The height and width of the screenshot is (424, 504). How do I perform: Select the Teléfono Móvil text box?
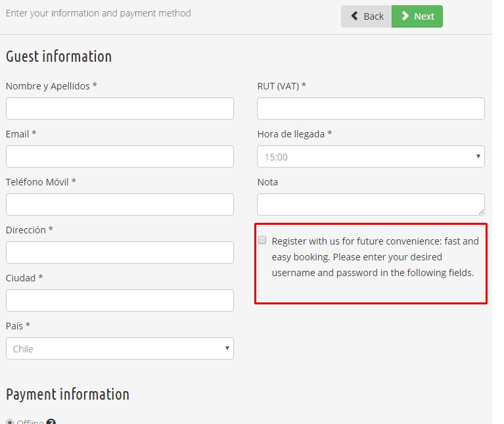pyautogui.click(x=120, y=204)
